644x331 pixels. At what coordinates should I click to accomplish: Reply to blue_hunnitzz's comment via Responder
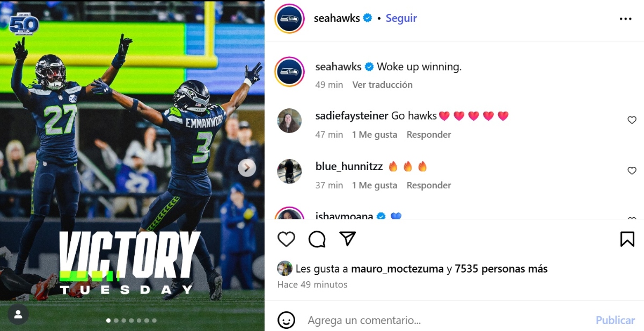click(429, 185)
